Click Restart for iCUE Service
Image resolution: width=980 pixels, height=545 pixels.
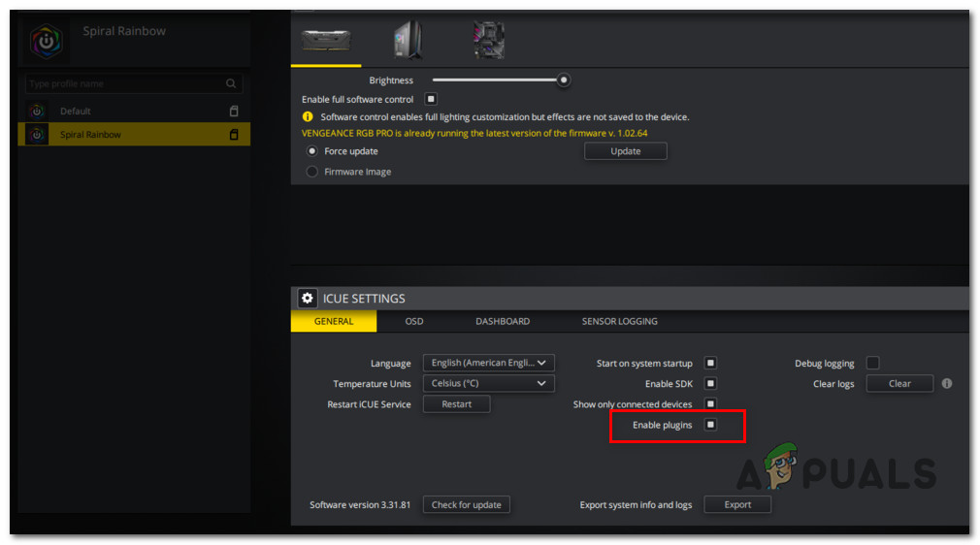pyautogui.click(x=457, y=404)
